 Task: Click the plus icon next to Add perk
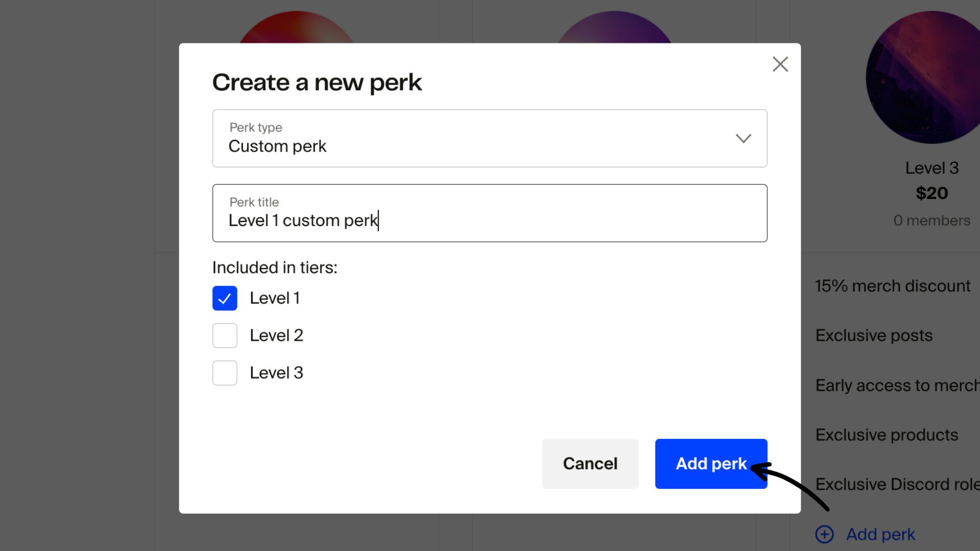pos(824,534)
